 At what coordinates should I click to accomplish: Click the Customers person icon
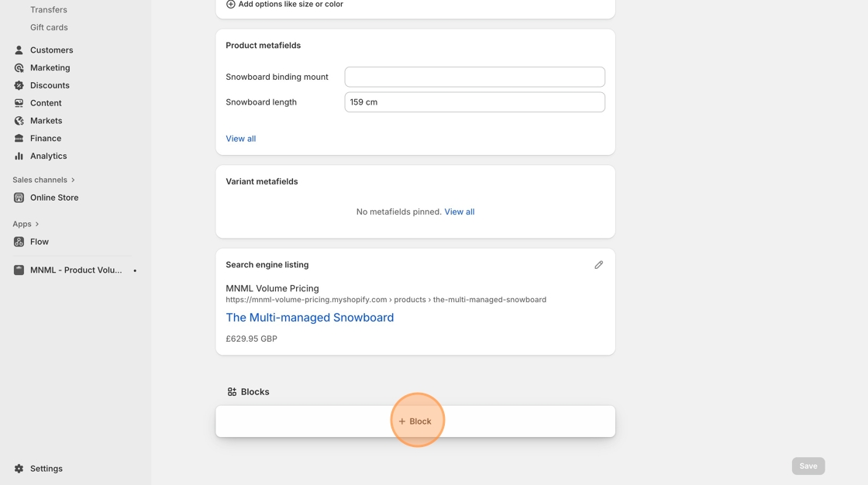(x=19, y=50)
